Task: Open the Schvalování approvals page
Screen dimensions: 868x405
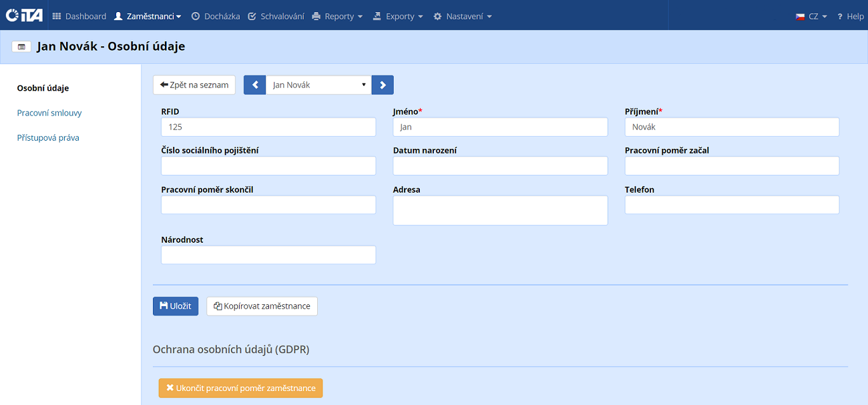Action: point(276,16)
